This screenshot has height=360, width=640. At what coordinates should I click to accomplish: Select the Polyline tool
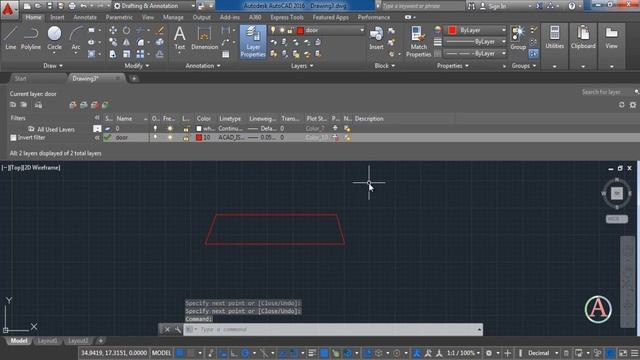click(31, 38)
